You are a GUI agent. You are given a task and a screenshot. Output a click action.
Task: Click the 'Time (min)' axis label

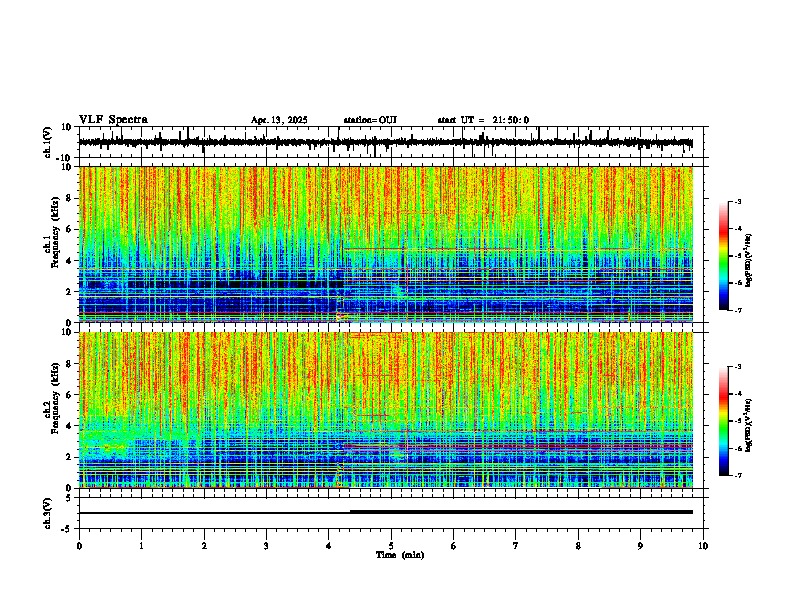click(x=400, y=555)
